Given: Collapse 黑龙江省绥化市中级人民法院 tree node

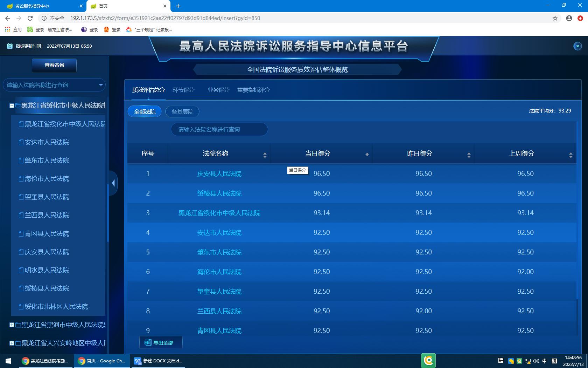Looking at the screenshot, I should click(x=12, y=105).
